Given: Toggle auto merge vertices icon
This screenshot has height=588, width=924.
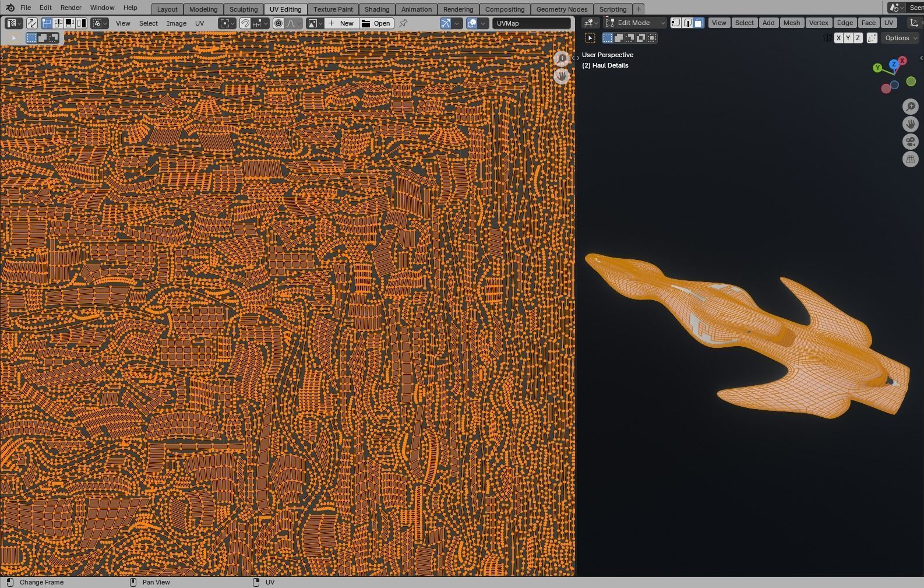Looking at the screenshot, I should 872,38.
